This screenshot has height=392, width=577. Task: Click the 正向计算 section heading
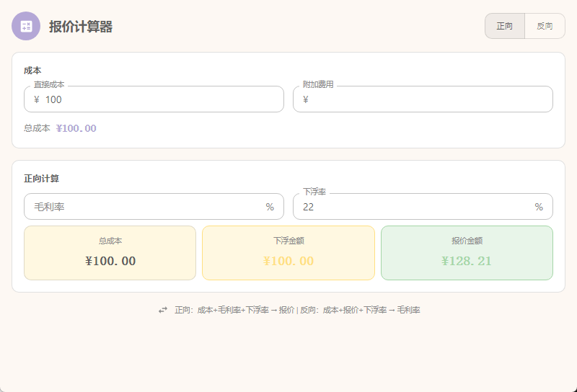point(42,178)
